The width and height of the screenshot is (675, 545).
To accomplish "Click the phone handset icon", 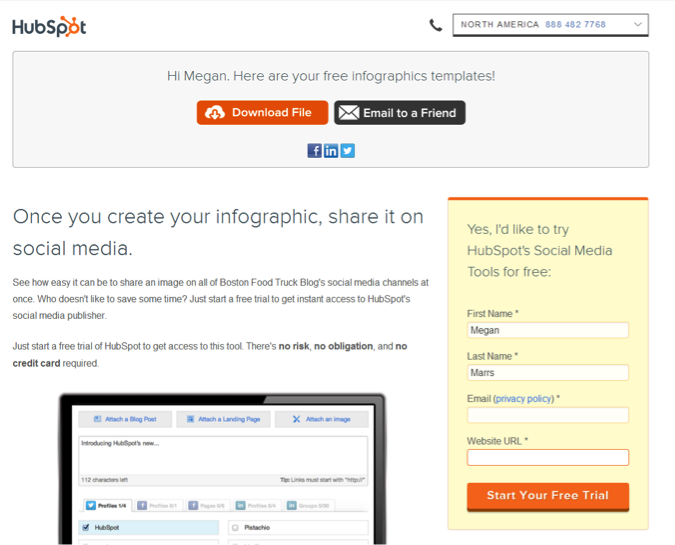I will click(x=436, y=25).
